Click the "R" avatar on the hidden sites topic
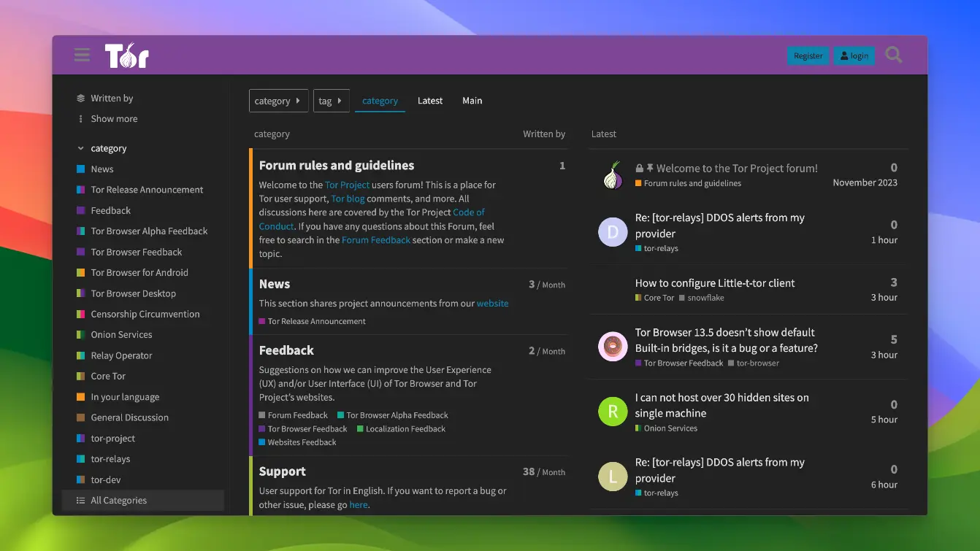Screen dimensions: 980x551 click(x=613, y=411)
